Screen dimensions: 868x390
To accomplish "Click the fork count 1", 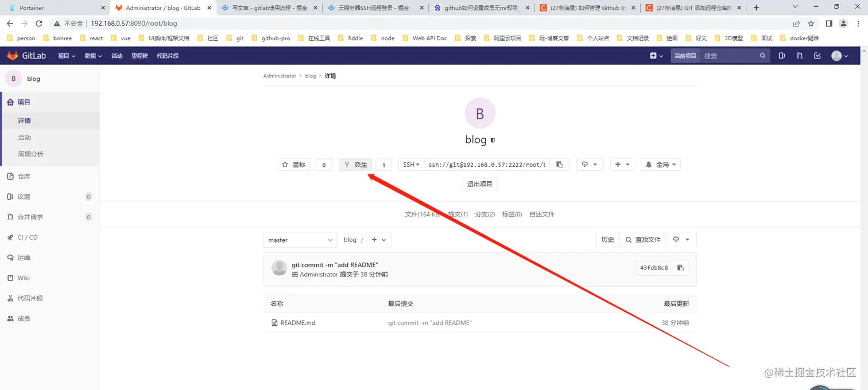I will (x=384, y=165).
